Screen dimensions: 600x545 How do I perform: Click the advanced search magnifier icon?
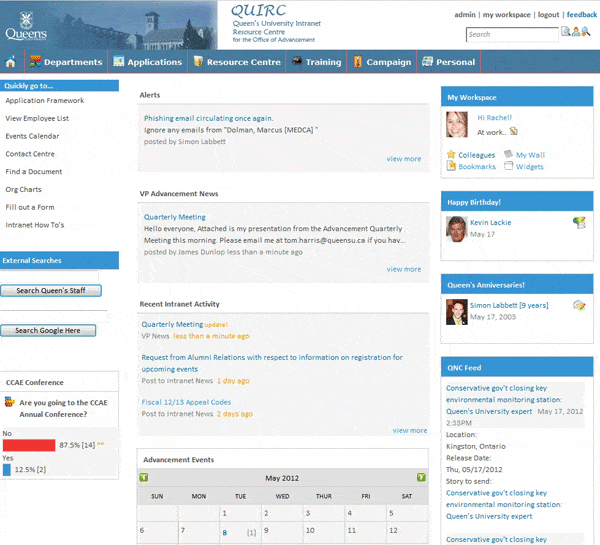click(x=586, y=31)
